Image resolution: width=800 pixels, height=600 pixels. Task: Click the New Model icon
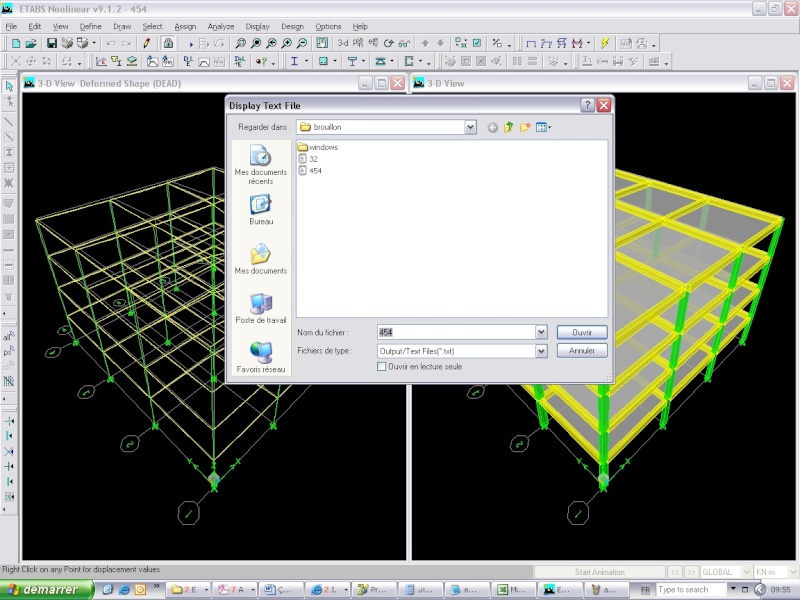(x=16, y=44)
